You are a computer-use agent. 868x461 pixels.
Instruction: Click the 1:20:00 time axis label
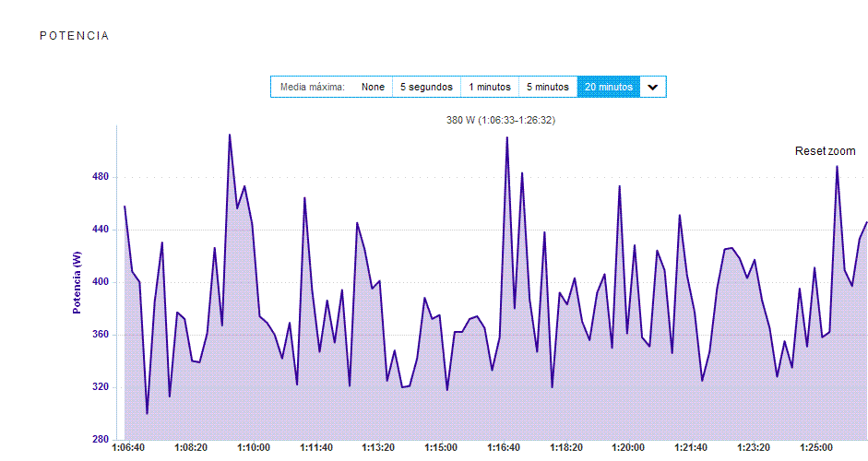click(x=628, y=448)
